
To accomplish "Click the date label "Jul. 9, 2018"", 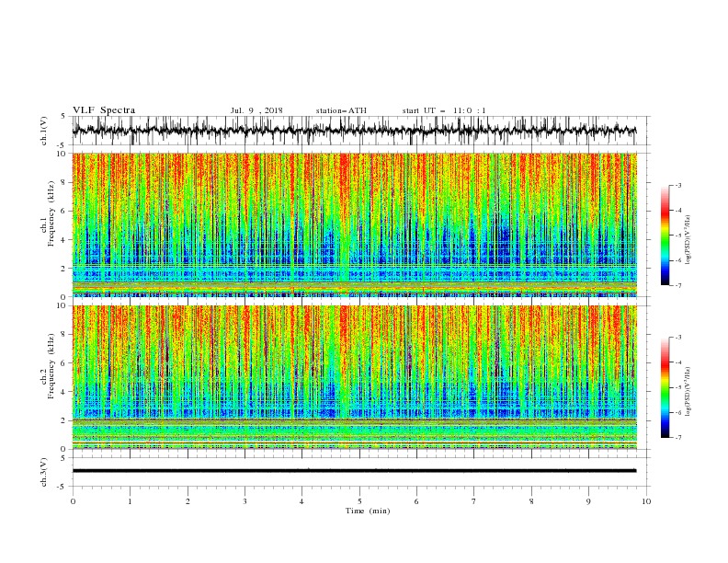I will 256,110.
